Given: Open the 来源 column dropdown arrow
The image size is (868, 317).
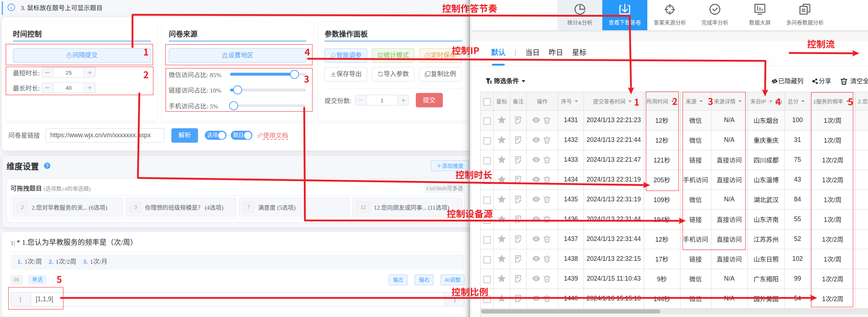Looking at the screenshot, I should (x=701, y=102).
